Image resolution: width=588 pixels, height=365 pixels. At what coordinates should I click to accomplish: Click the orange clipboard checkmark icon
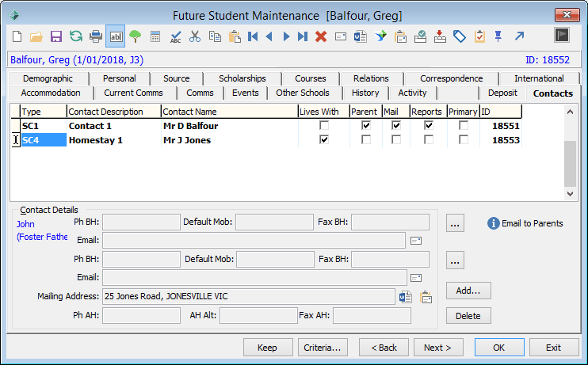(479, 36)
